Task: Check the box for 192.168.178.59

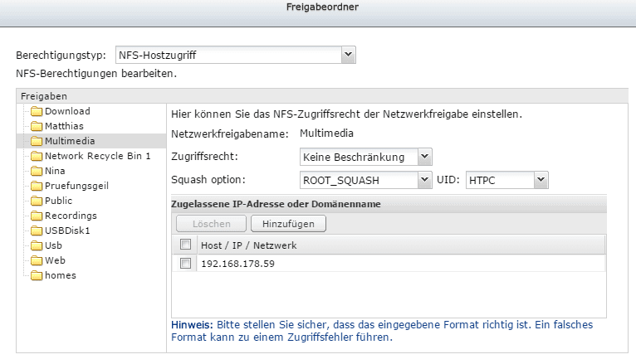Action: (186, 264)
